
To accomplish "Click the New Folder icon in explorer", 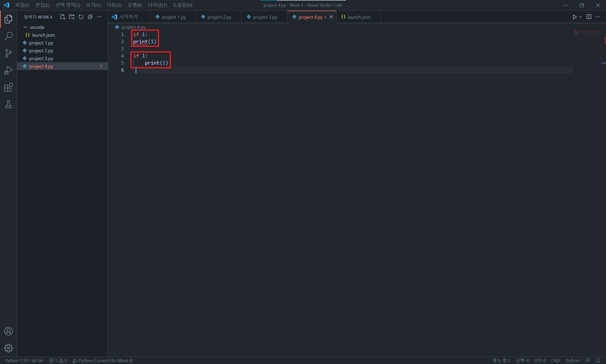I will pos(72,17).
